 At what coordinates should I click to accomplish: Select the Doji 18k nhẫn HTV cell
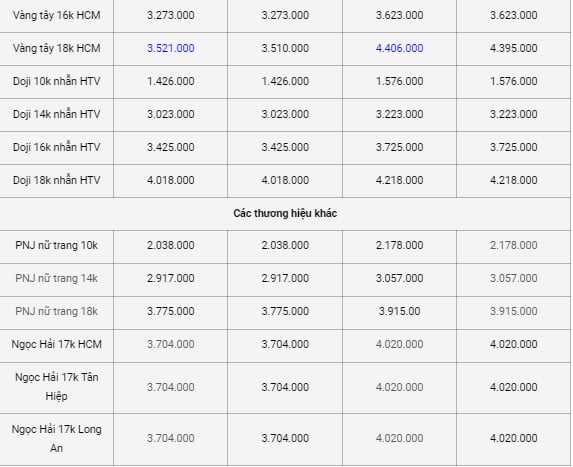(x=57, y=180)
